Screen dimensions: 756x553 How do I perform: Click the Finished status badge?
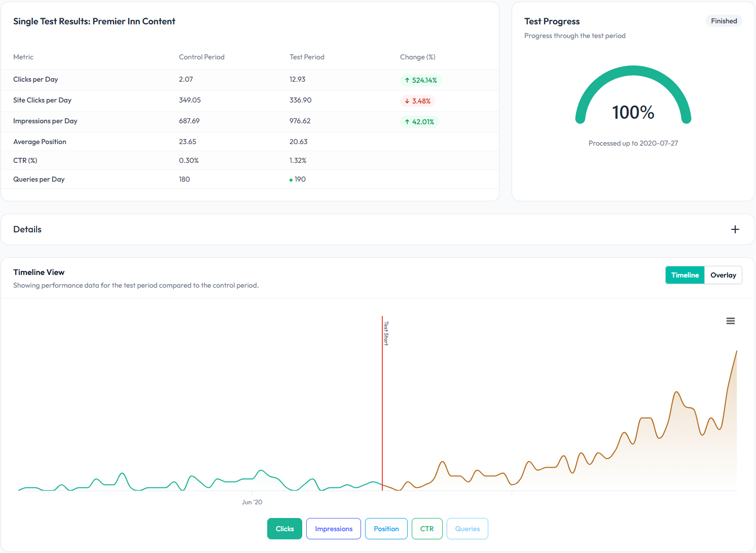coord(724,21)
